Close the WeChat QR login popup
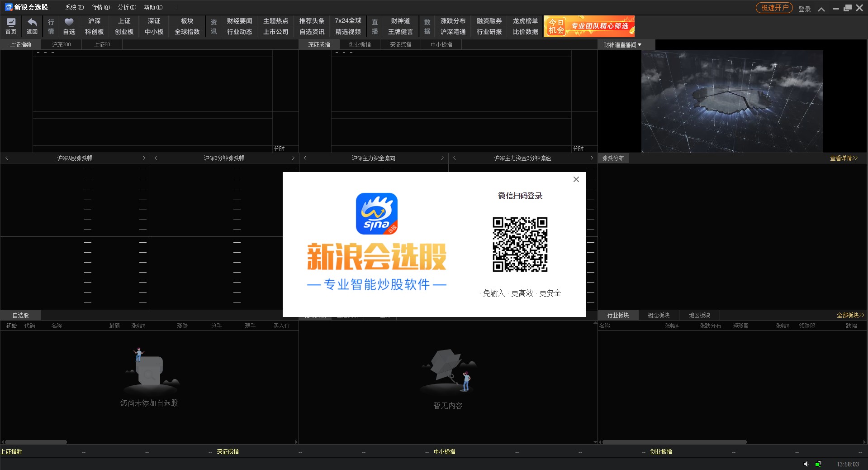The width and height of the screenshot is (868, 470). point(576,179)
